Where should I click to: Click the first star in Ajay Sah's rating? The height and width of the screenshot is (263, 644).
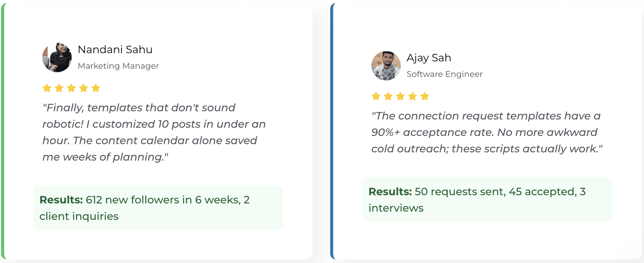(376, 97)
